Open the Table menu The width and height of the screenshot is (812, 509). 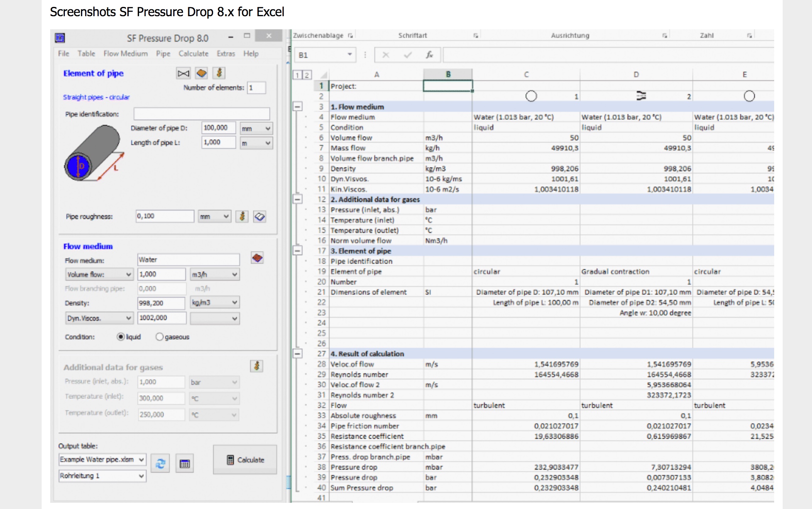[86, 54]
